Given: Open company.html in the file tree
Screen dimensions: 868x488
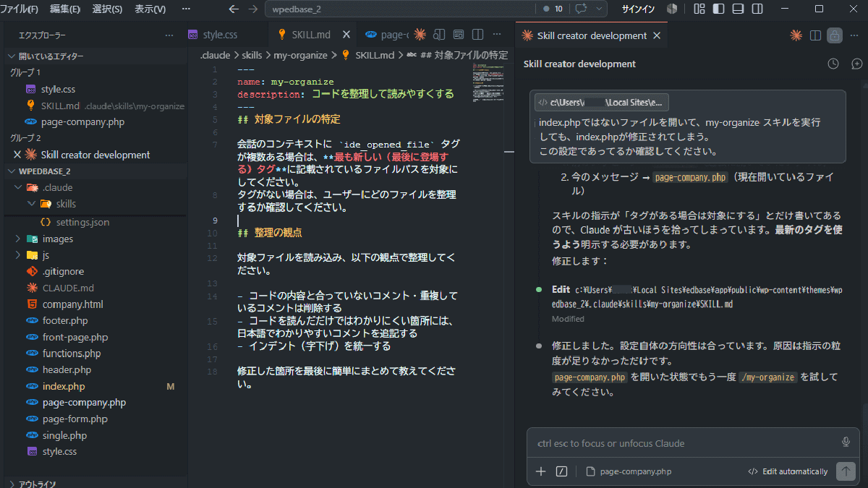Looking at the screenshot, I should click(72, 304).
